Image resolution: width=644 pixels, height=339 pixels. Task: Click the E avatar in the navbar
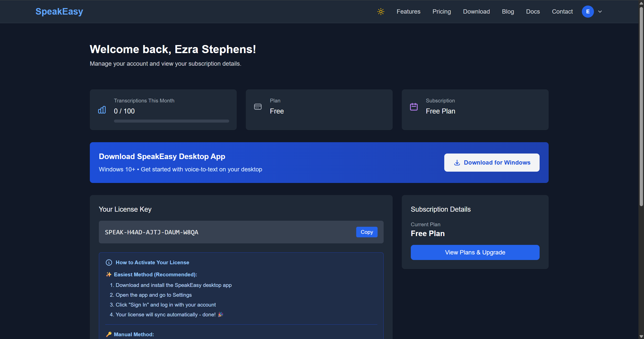click(x=588, y=11)
